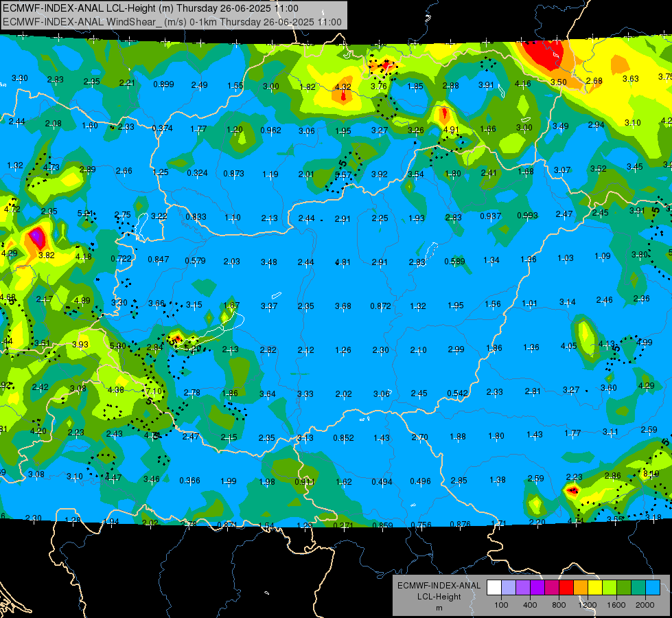Click the wind shear value 0.899
The image size is (672, 618).
click(x=164, y=84)
